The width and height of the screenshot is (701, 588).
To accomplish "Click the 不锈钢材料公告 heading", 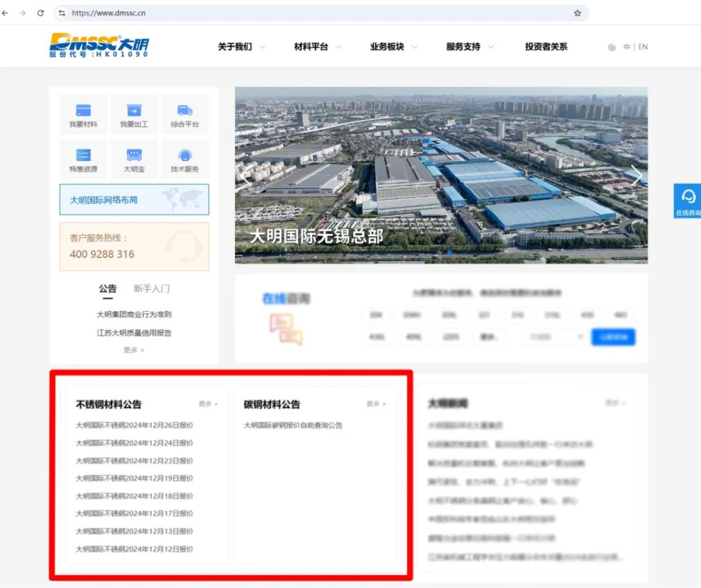I will click(x=108, y=404).
